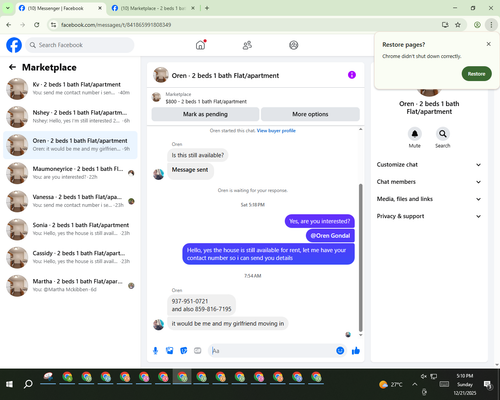The image size is (500, 400).
Task: Click the address bar URL
Action: click(116, 25)
